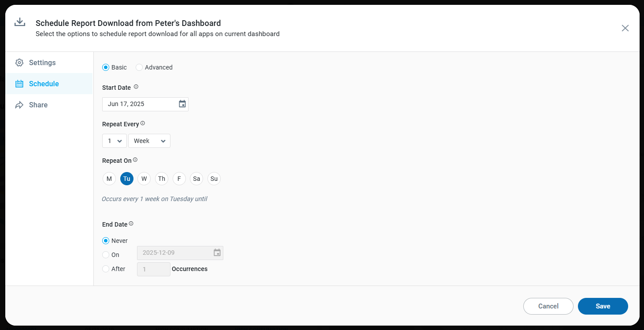The height and width of the screenshot is (330, 644).
Task: Select the Advanced radio option
Action: (139, 67)
